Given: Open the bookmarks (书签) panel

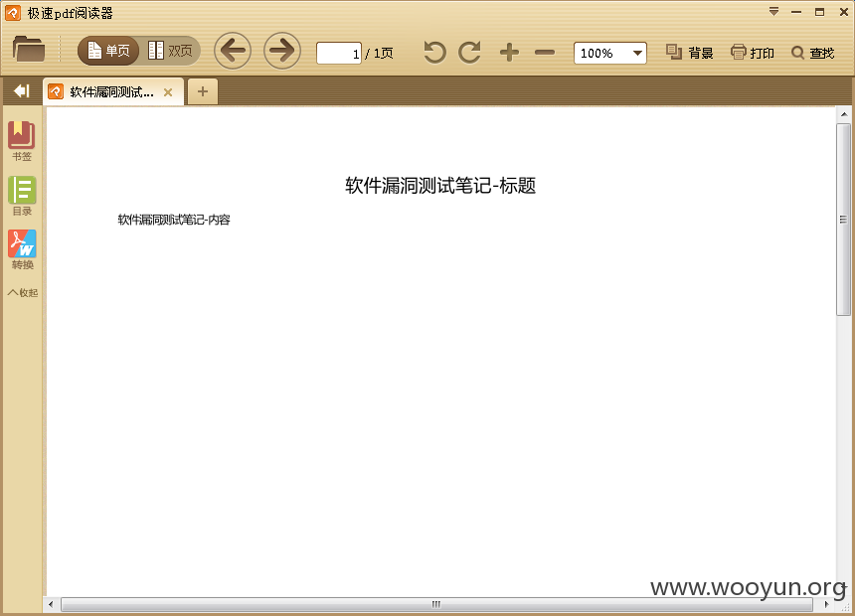Looking at the screenshot, I should pos(22,141).
